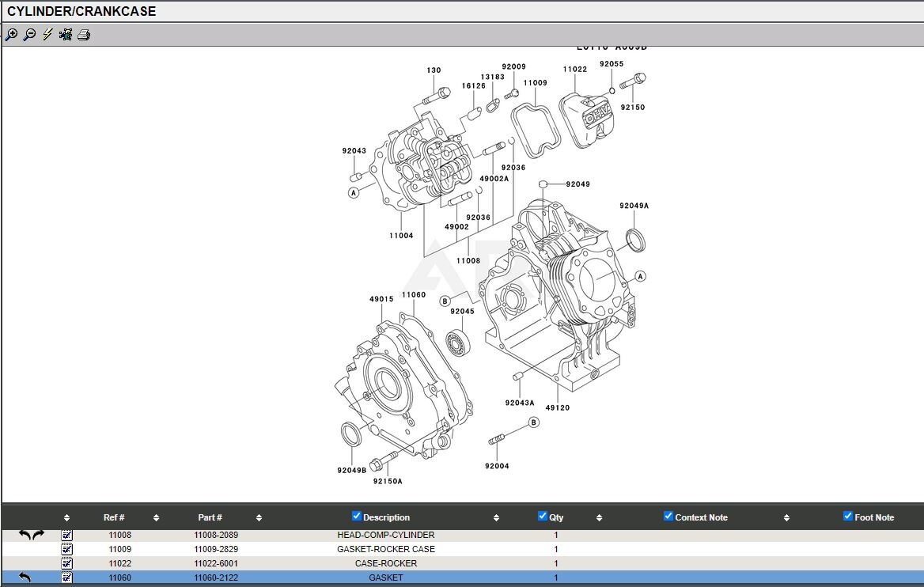Click part number 11060-2122 in the highlighted row
The image size is (924, 587).
click(215, 578)
